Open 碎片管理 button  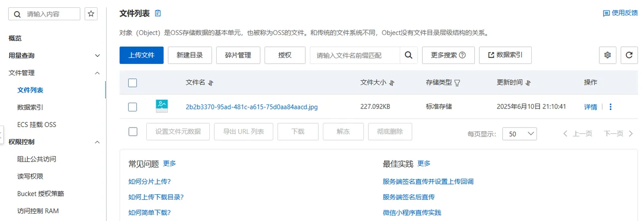click(x=238, y=55)
